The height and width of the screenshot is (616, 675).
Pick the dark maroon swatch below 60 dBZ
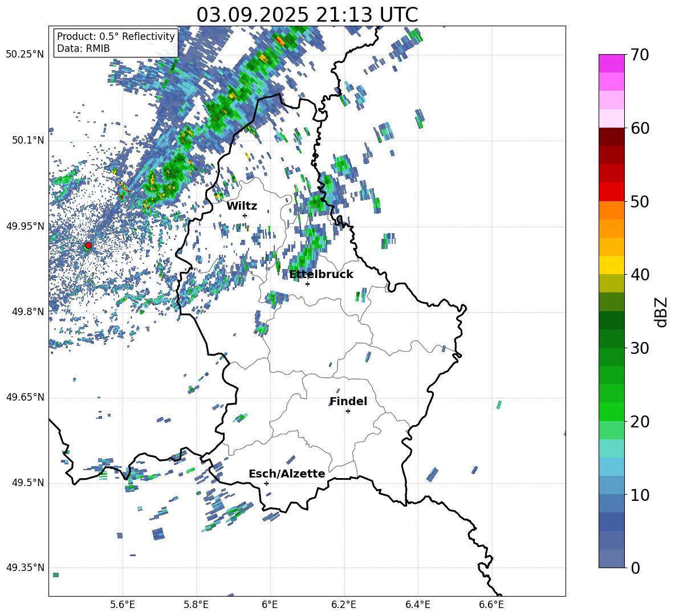tap(611, 137)
